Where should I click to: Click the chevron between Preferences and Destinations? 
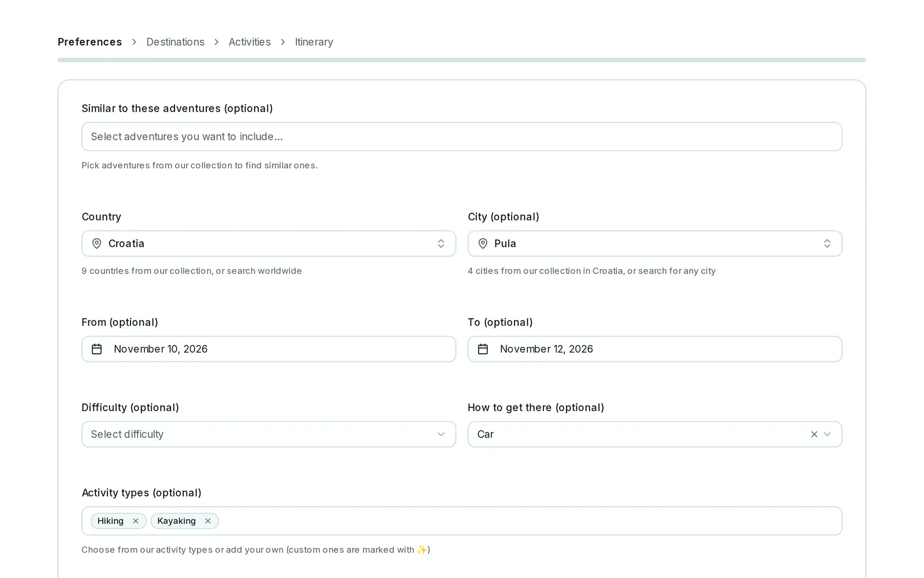point(134,42)
